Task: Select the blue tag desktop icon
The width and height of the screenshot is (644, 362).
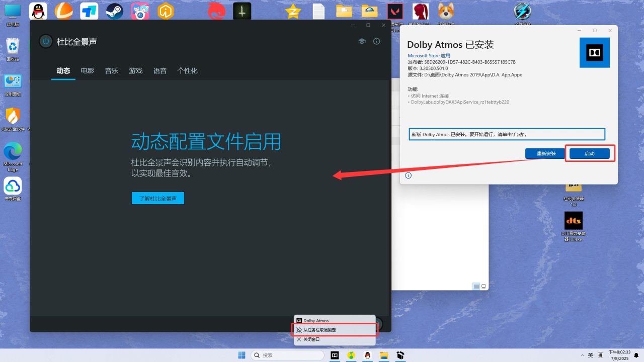Action: click(x=89, y=12)
